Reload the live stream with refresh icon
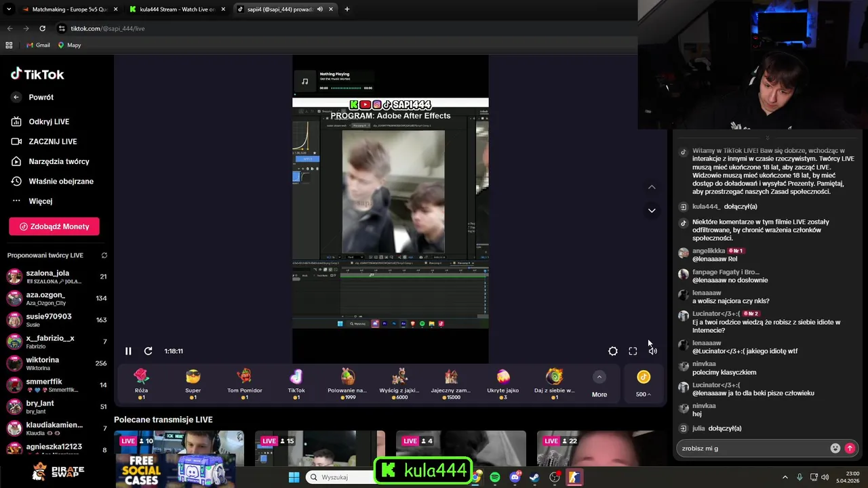This screenshot has height=488, width=868. [148, 351]
